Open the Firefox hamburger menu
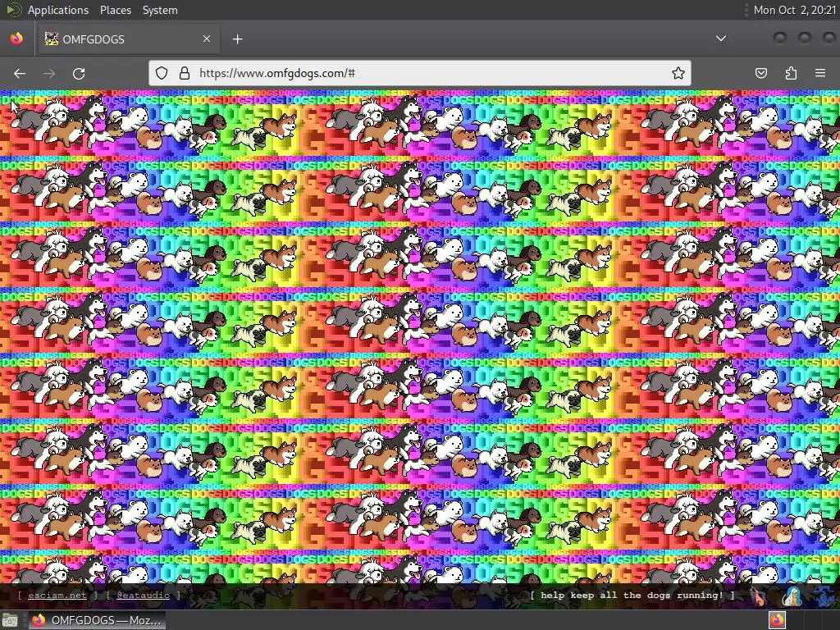 point(820,73)
